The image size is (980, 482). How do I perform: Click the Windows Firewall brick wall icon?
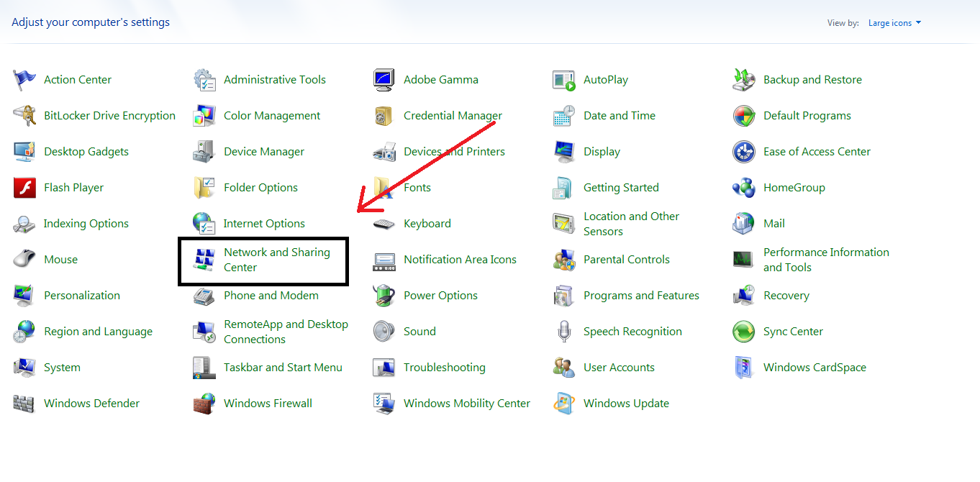(204, 404)
